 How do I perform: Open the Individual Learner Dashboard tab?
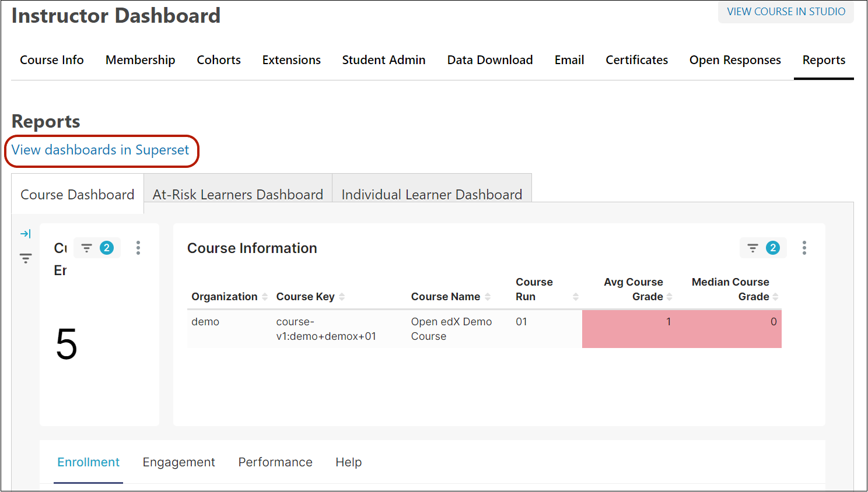click(431, 195)
